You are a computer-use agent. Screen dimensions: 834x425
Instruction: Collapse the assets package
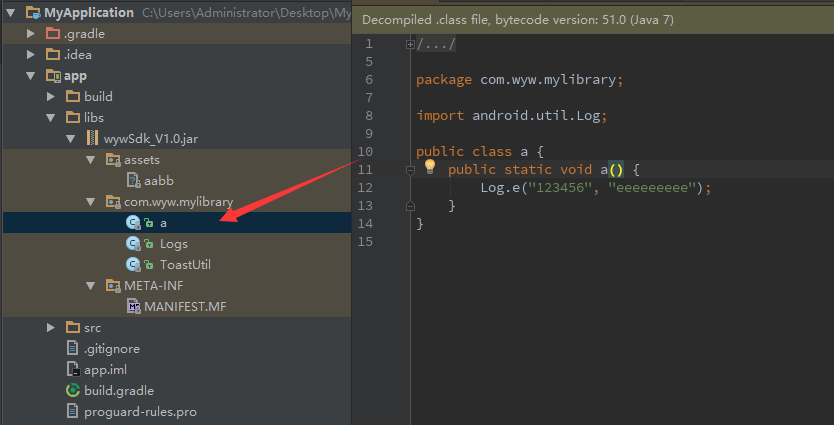pyautogui.click(x=91, y=160)
